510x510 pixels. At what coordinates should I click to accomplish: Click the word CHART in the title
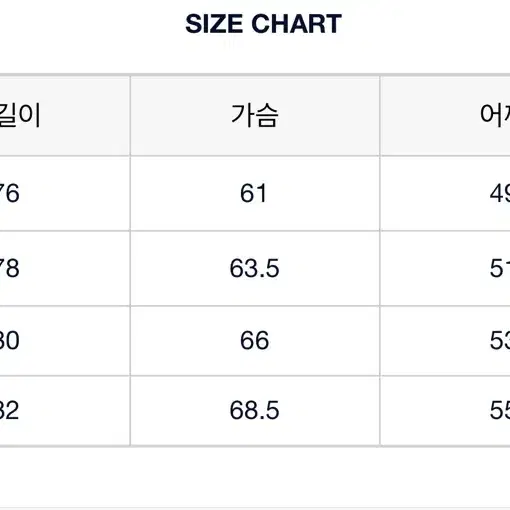[296, 24]
